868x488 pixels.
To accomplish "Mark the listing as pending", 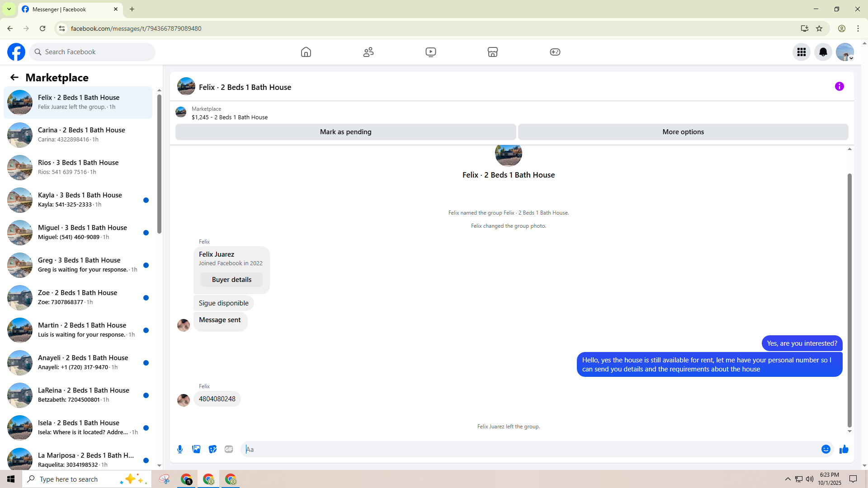I will (346, 132).
